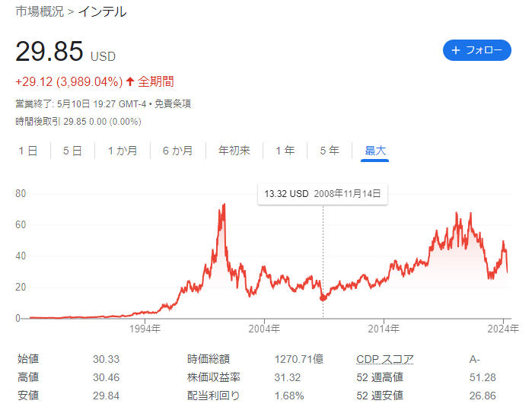Choose the 1年 range tab
Viewport: 532px width, 410px height.
pyautogui.click(x=285, y=151)
